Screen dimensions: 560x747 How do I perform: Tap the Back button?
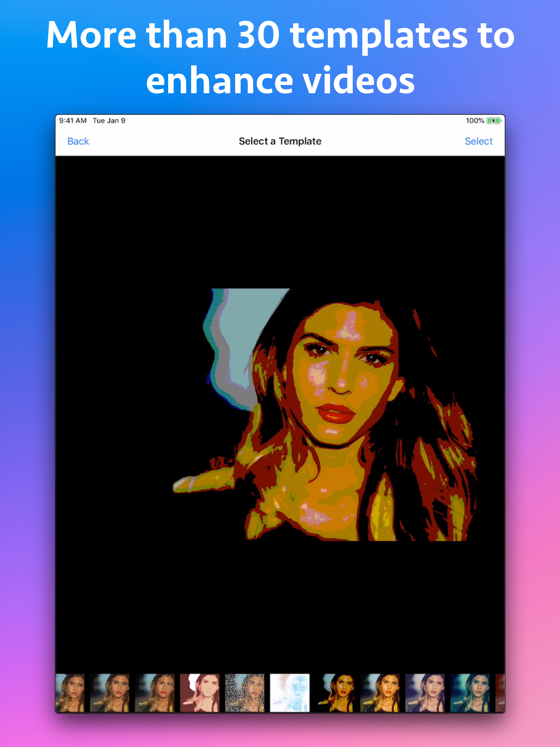[x=78, y=141]
